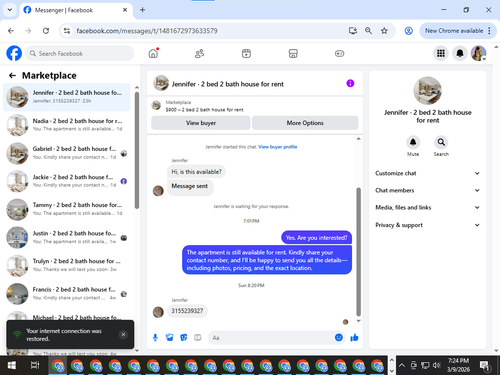Click the message '3155239327' from Jennifer
Image resolution: width=500 pixels, height=375 pixels.
pyautogui.click(x=187, y=311)
